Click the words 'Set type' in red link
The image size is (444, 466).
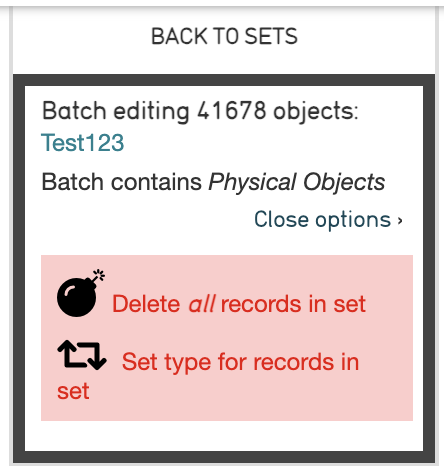166,362
